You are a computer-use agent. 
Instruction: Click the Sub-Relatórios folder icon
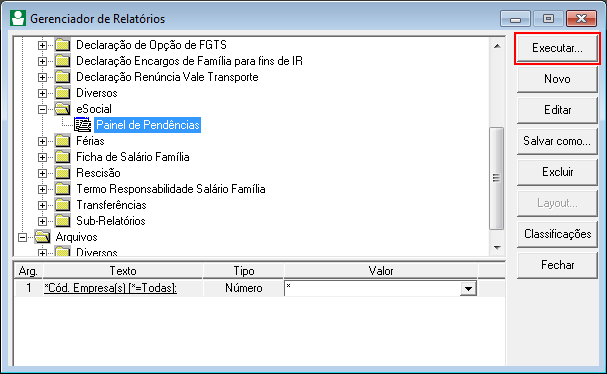coord(62,221)
